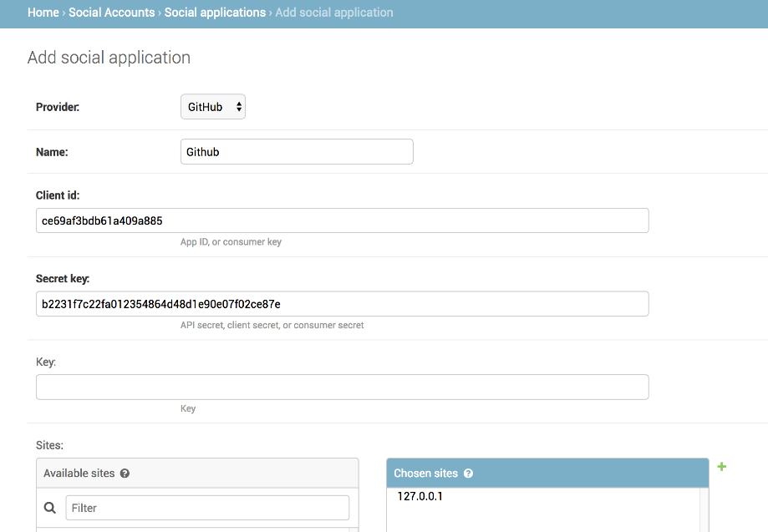Screen dimensions: 768x532
Task: Click the Name field containing Github
Action: [x=297, y=152]
